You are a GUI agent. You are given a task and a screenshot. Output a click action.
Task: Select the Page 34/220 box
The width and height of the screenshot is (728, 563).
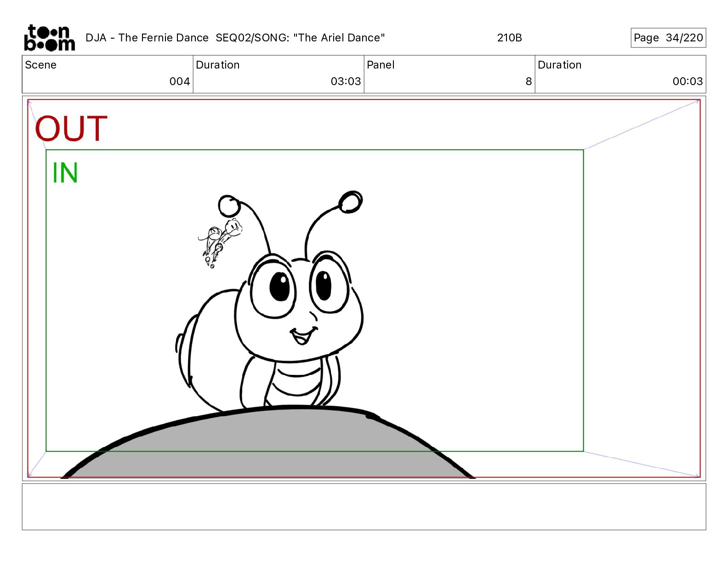pos(668,38)
